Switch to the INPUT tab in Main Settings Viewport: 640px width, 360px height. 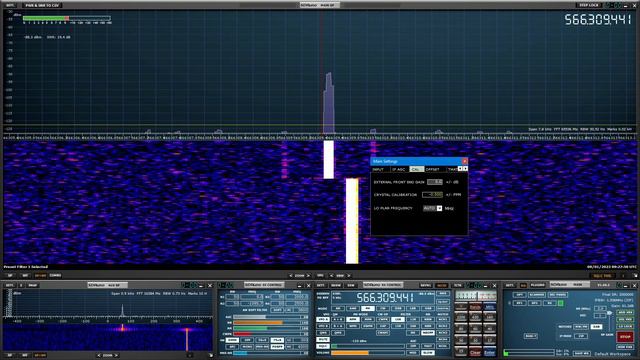click(x=378, y=169)
